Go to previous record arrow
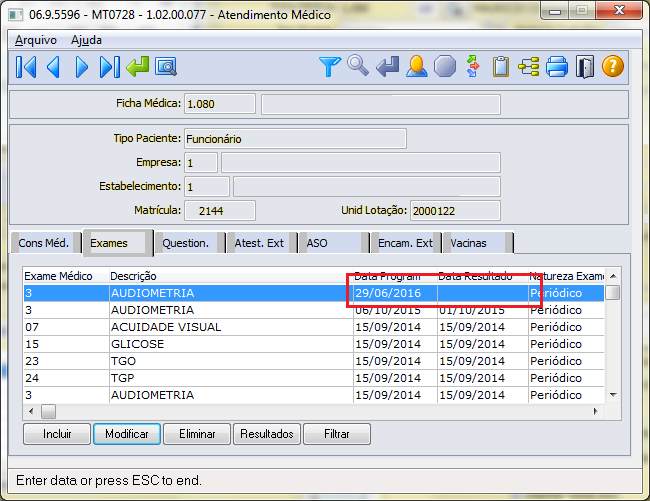The height and width of the screenshot is (501, 650). point(53,67)
